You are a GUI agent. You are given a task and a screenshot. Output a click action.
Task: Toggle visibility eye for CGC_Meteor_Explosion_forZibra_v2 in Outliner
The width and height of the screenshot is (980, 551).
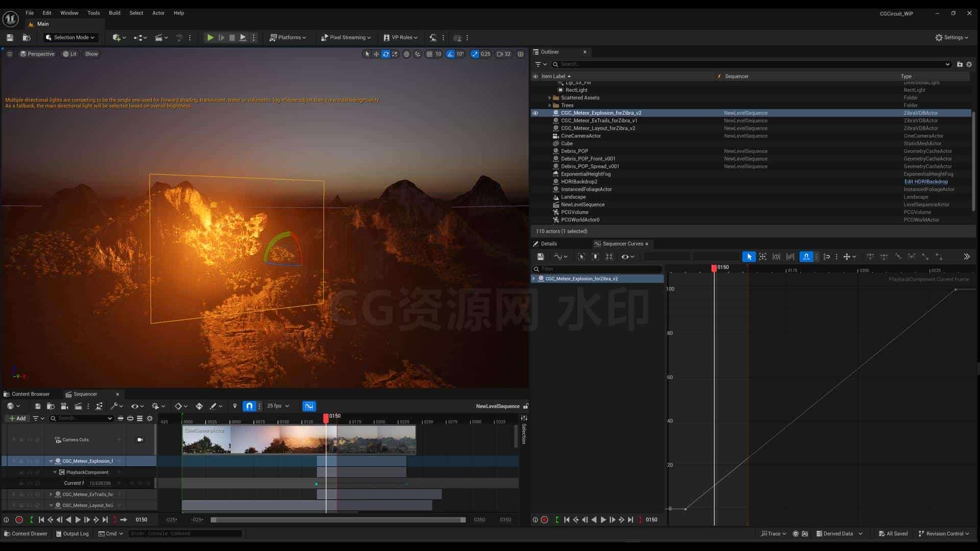coord(535,113)
